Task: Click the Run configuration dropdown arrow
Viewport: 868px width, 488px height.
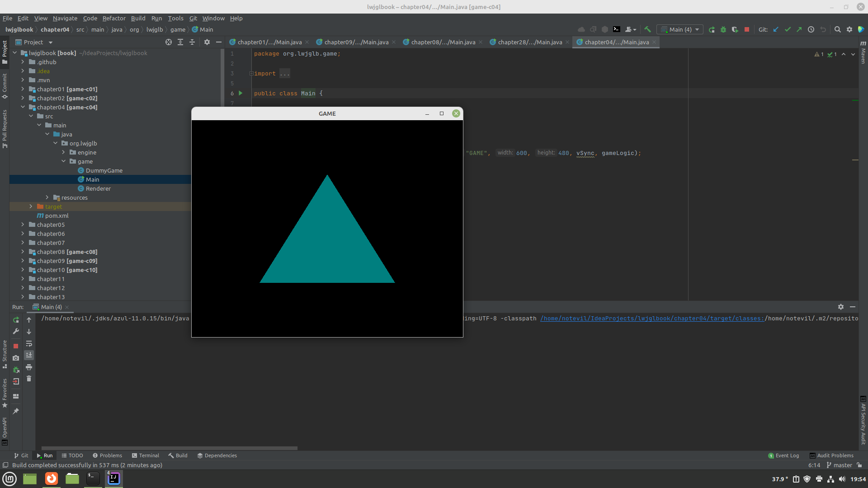Action: tap(698, 29)
